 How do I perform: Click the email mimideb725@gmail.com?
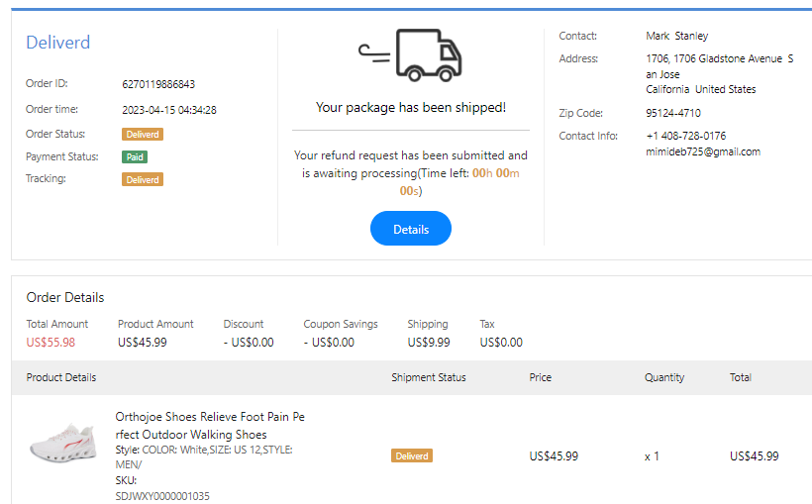pyautogui.click(x=703, y=151)
